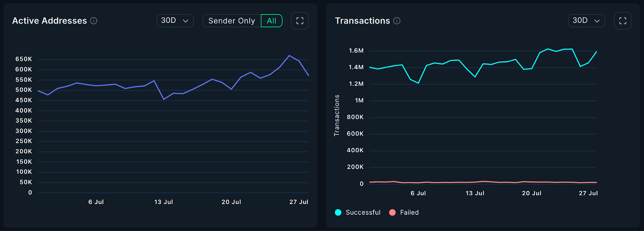Screen dimensions: 644x231
Task: Open 30D range dropdown in Transactions panel
Action: 586,21
